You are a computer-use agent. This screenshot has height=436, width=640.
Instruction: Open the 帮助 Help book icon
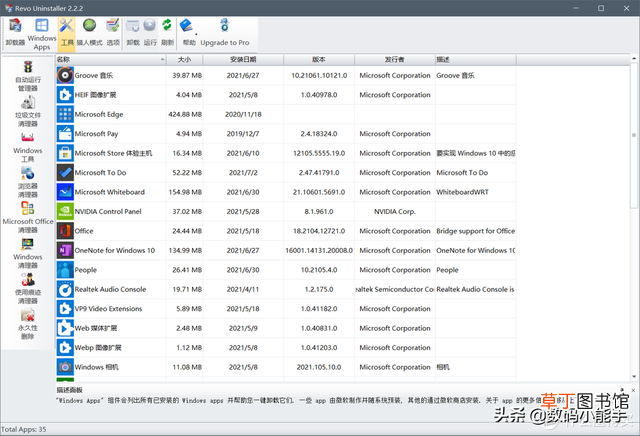[187, 26]
